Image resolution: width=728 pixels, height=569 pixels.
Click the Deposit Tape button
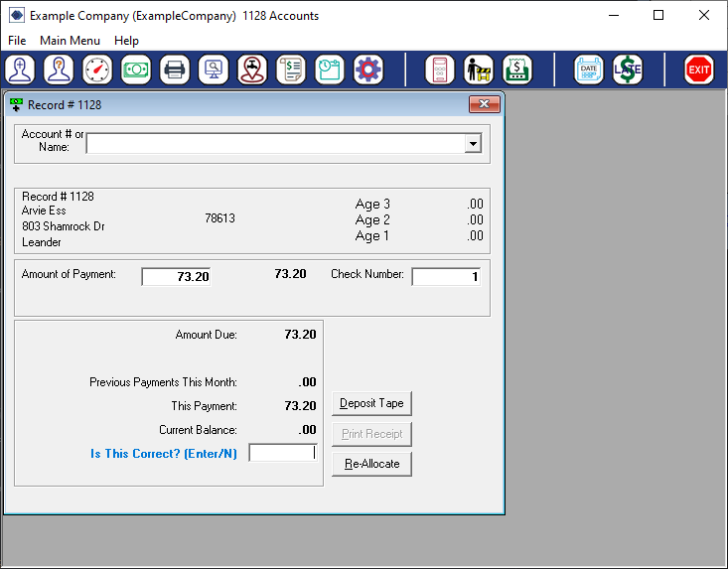[371, 403]
